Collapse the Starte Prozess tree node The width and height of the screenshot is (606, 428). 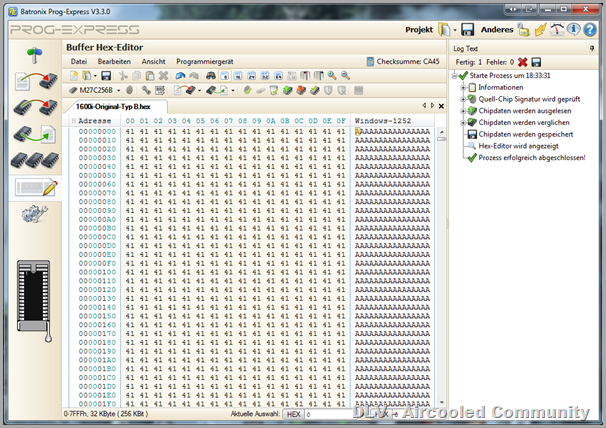click(456, 76)
